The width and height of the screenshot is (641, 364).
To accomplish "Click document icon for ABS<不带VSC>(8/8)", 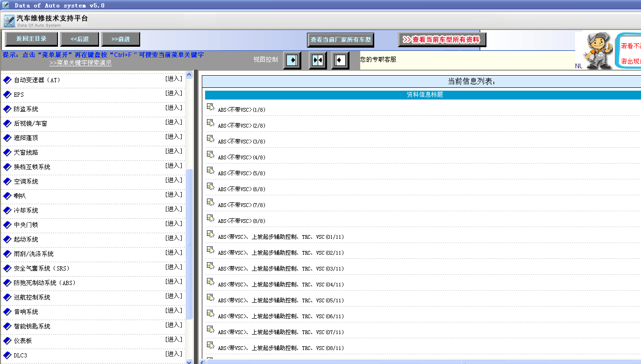I will point(210,218).
